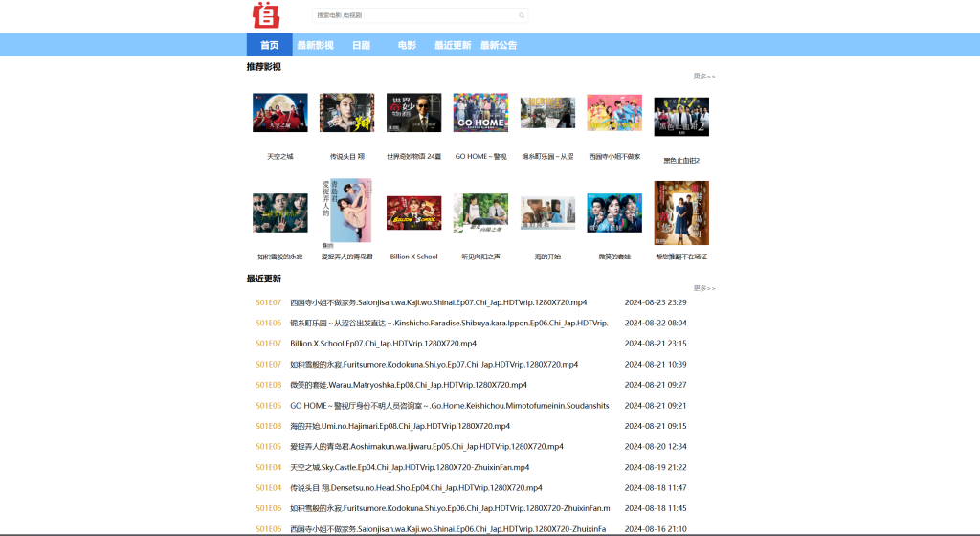Click the date 2024-08-20 12:34
The width and height of the screenshot is (980, 536).
pos(656,447)
